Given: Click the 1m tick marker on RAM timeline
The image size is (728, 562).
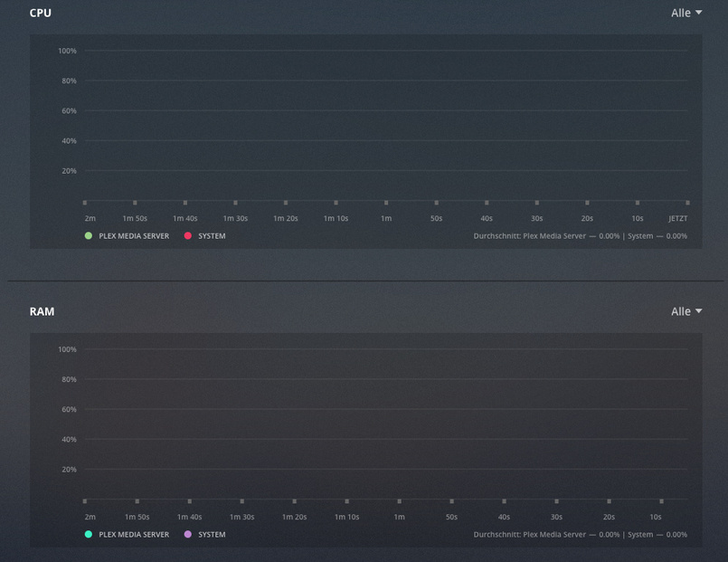Looking at the screenshot, I should point(400,501).
